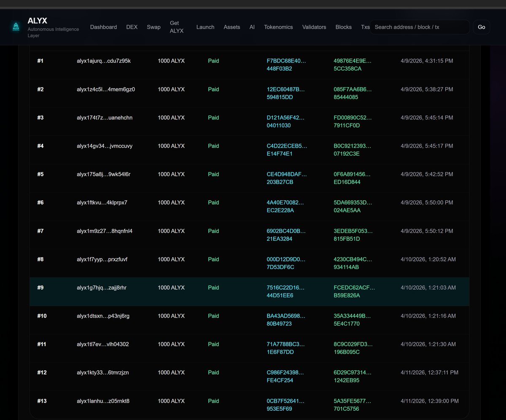Open address alyx14gv34…jvmccuvy

(105, 146)
